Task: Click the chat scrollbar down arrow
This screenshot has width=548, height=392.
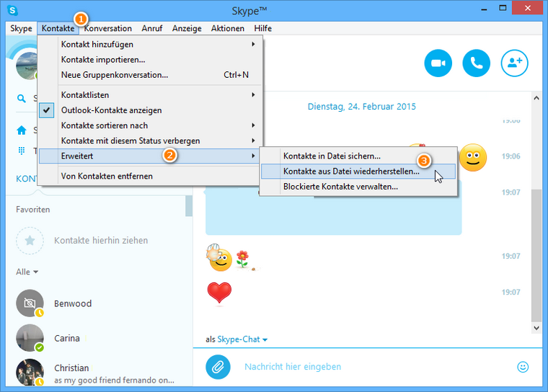Action: (x=536, y=328)
